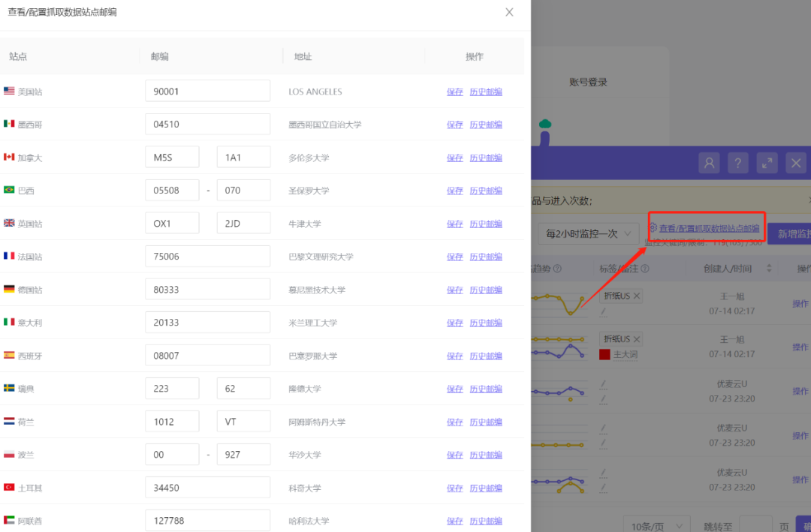Image resolution: width=811 pixels, height=532 pixels.
Task: Click the help icon next to 标签/备注
Action: click(x=645, y=269)
